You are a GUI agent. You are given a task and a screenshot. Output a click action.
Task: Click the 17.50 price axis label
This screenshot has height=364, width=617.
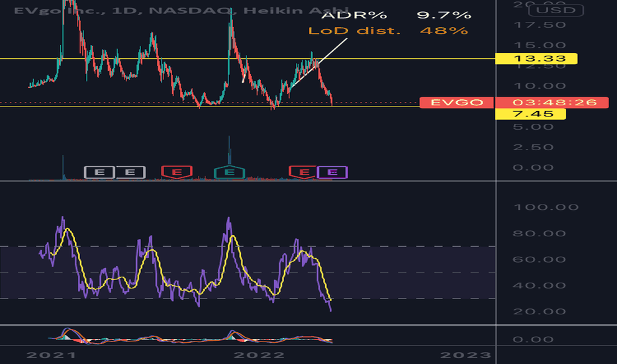point(540,25)
